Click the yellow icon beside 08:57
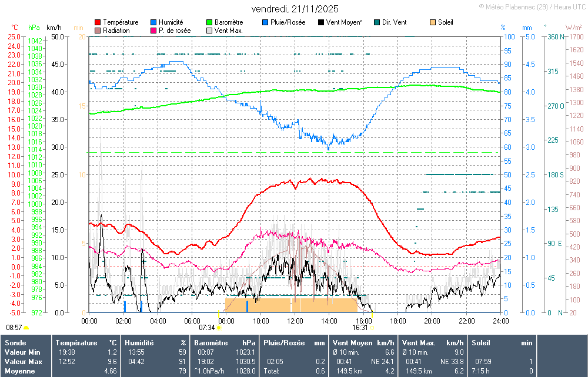Image resolution: width=588 pixels, height=377 pixels. 26,327
